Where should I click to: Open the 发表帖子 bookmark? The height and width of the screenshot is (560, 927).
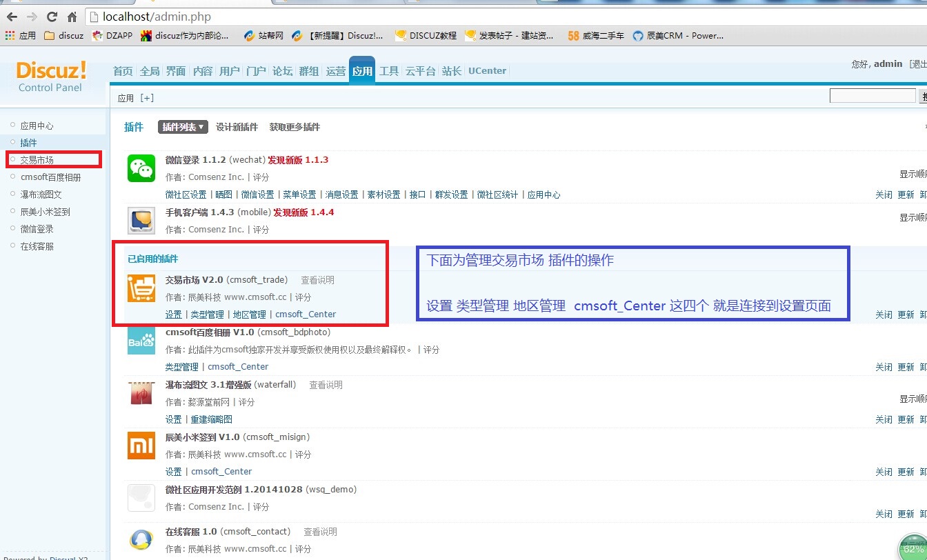pos(509,35)
